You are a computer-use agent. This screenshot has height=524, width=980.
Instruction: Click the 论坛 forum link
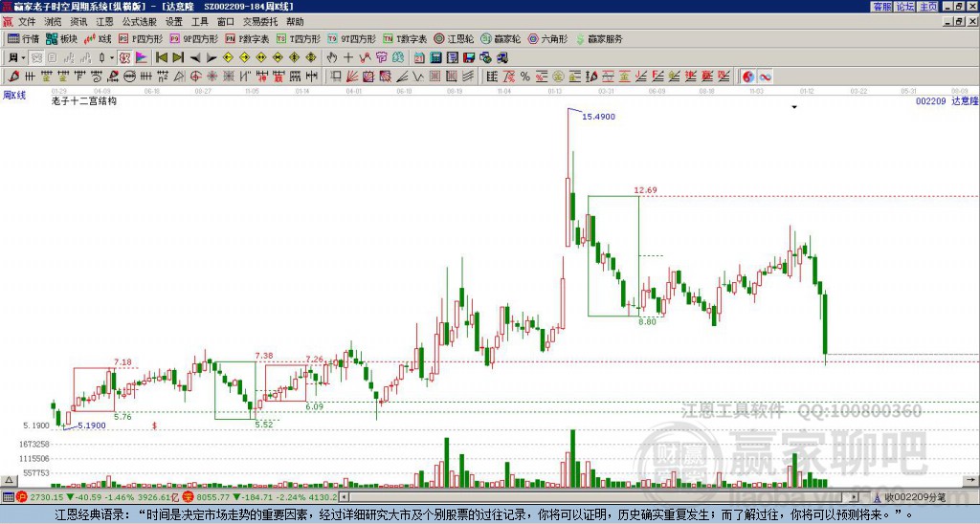pos(905,7)
